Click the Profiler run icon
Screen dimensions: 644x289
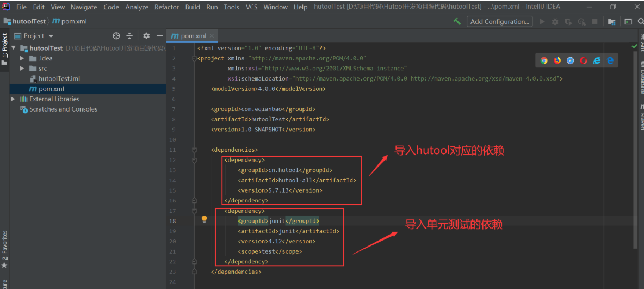coord(581,21)
